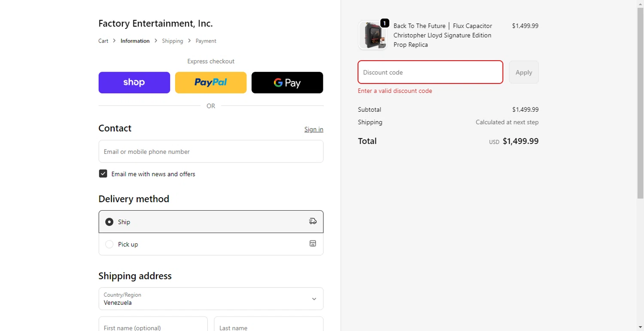Uncheck Email me with news and offers

[x=103, y=174]
